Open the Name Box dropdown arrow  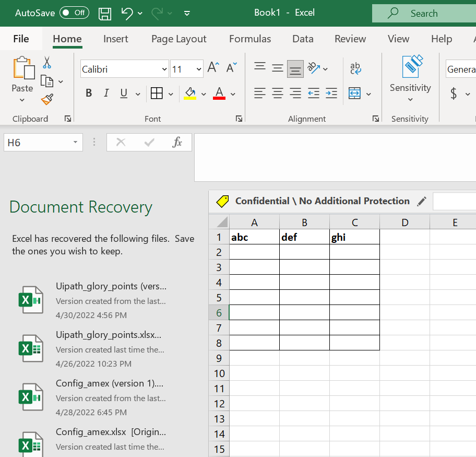75,143
